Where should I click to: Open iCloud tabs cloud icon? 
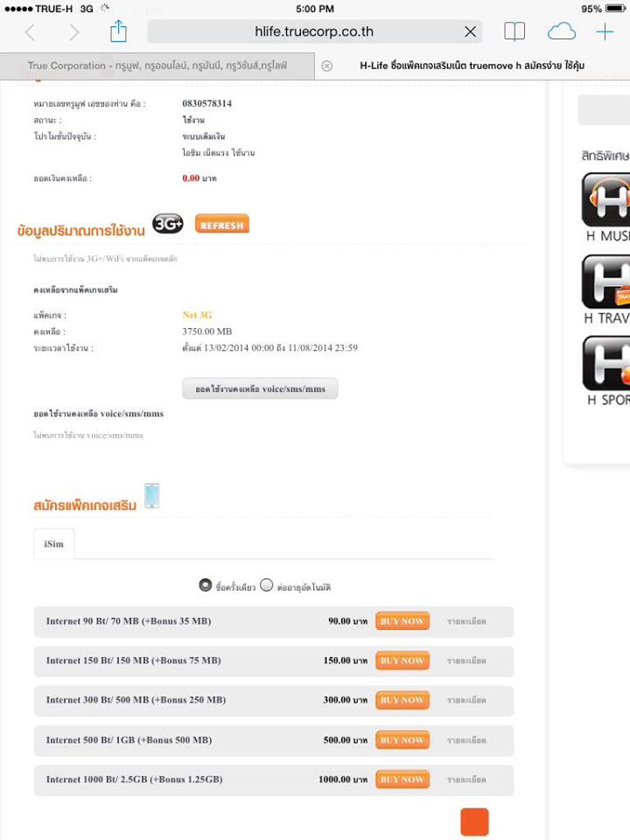point(562,32)
